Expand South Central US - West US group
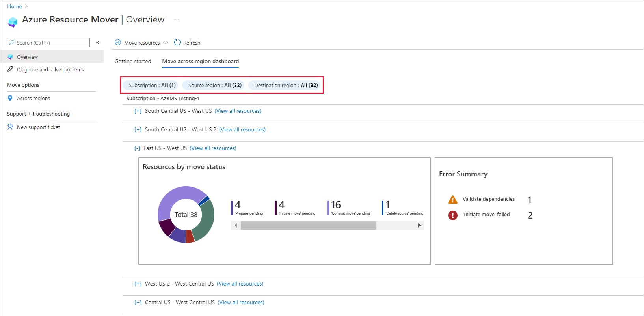644x316 pixels. tap(138, 111)
